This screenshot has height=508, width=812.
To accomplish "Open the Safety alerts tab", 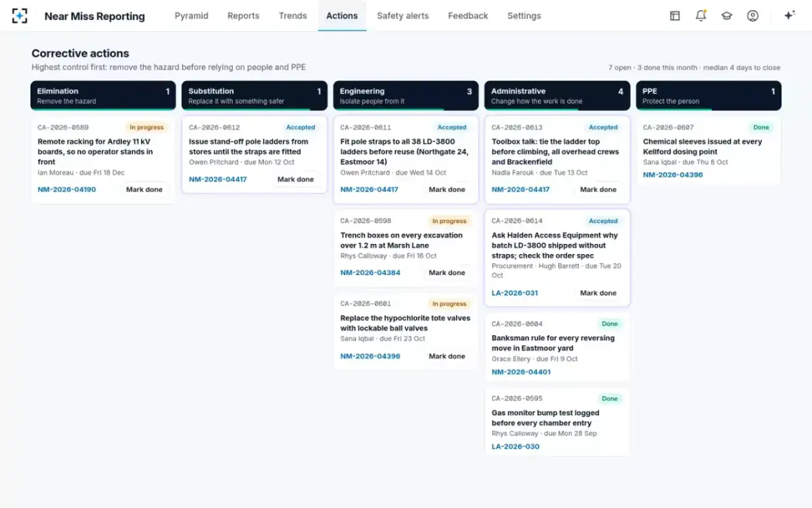I will click(403, 16).
